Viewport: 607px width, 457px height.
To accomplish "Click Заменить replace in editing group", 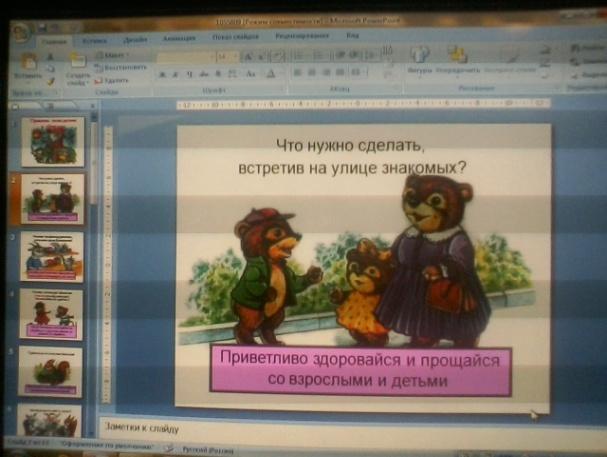I will tap(588, 62).
